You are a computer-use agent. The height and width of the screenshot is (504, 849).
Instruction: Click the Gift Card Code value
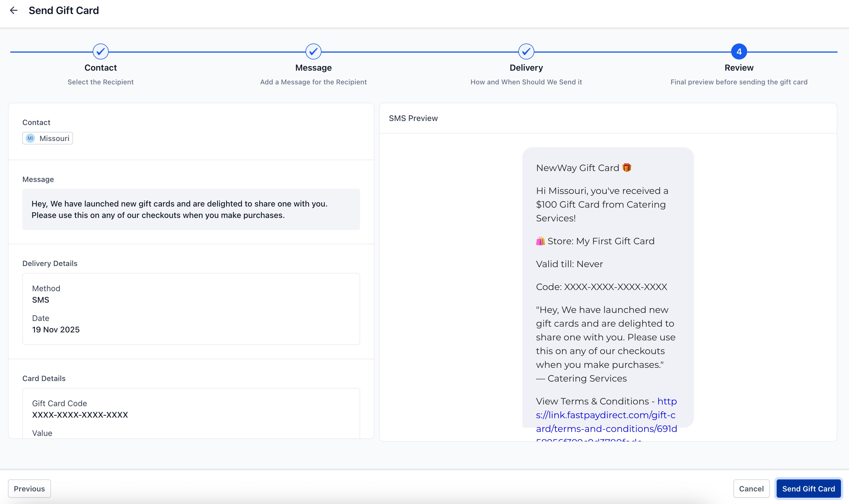tap(80, 415)
